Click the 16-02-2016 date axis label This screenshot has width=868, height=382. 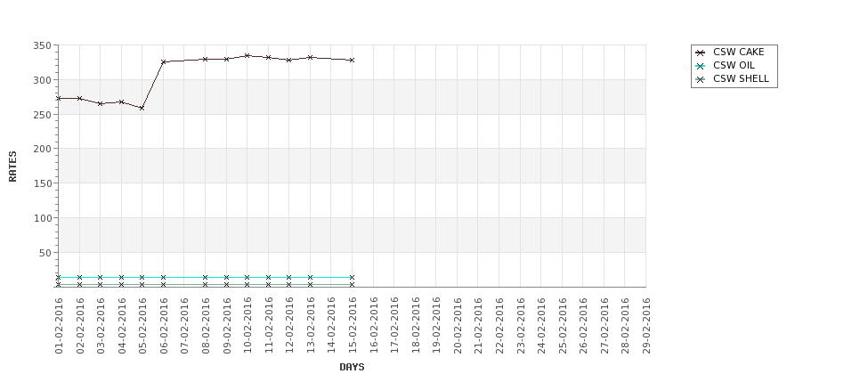tap(374, 326)
